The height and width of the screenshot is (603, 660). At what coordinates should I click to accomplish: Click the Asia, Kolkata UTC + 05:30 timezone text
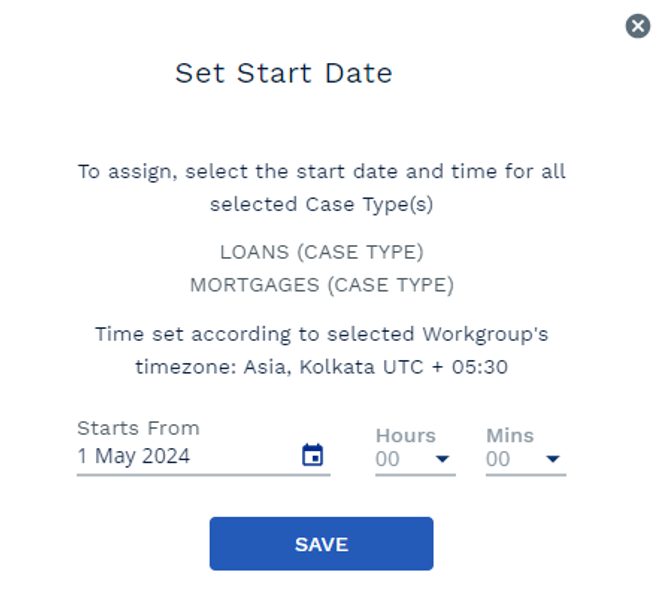pos(375,367)
